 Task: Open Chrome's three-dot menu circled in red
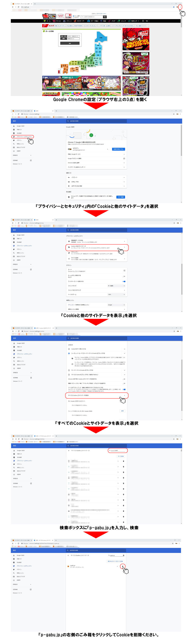click(180, 7)
